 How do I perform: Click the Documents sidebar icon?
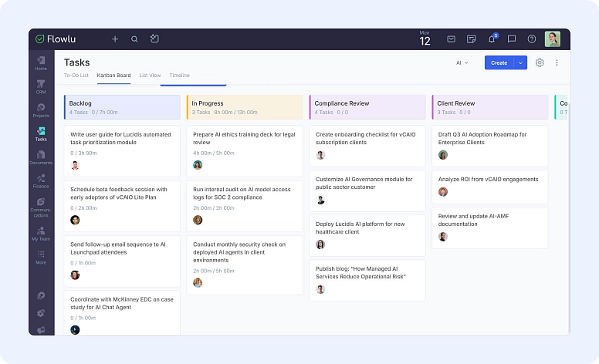point(41,157)
